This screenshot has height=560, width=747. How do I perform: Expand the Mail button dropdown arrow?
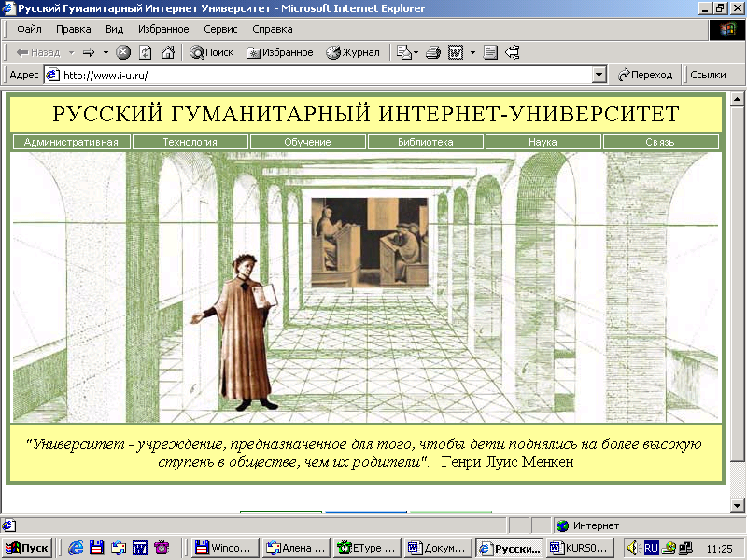tap(416, 52)
